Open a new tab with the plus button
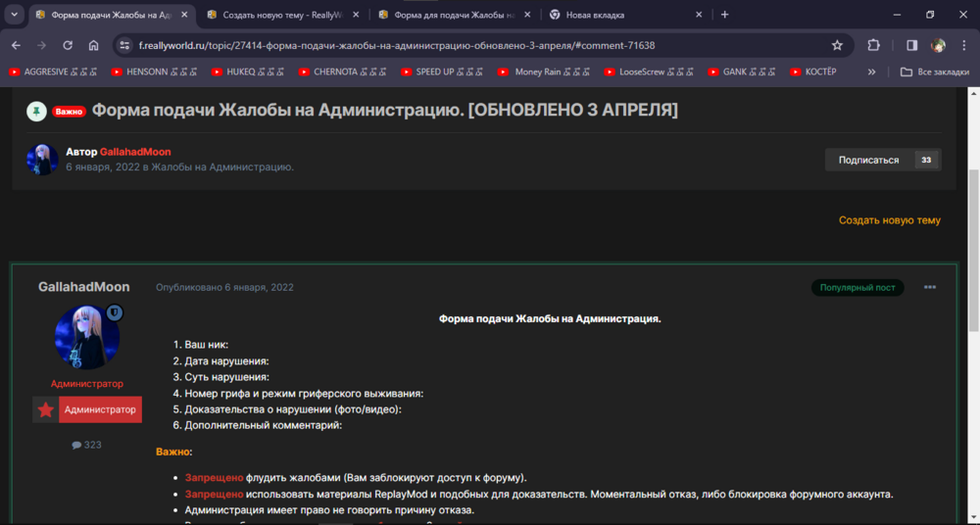This screenshot has height=525, width=980. [724, 15]
